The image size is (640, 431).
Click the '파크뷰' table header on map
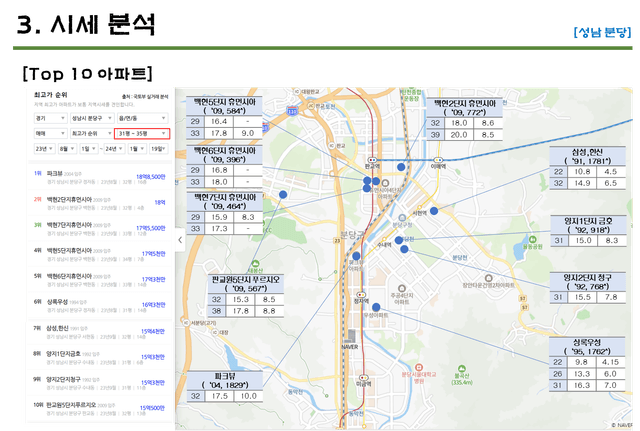click(x=224, y=380)
